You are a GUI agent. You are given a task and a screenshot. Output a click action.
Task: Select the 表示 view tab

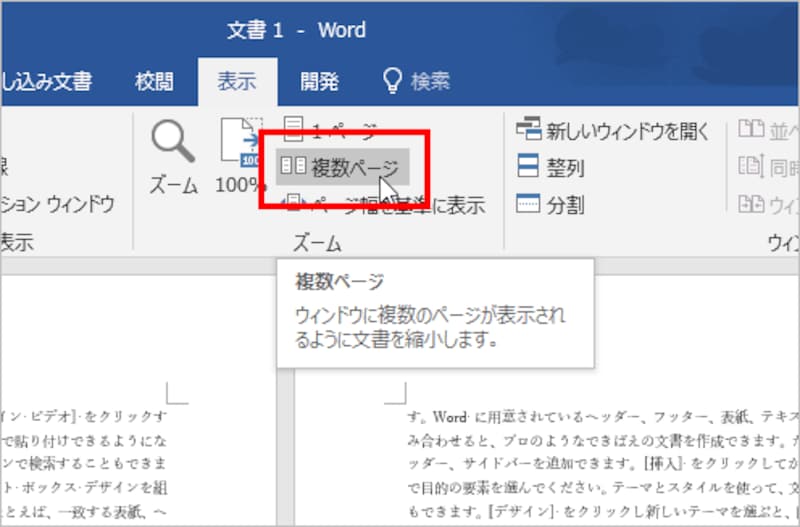[x=237, y=82]
